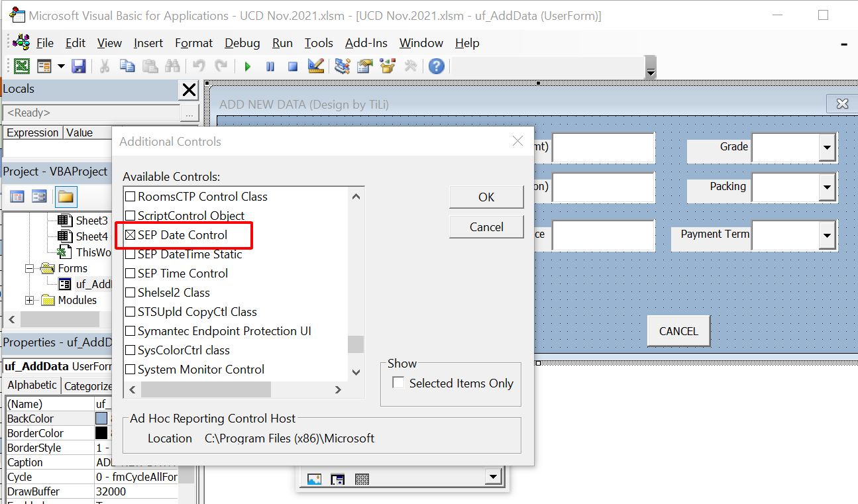Enable Selected Items Only checkbox
The height and width of the screenshot is (504, 858).
(x=398, y=383)
